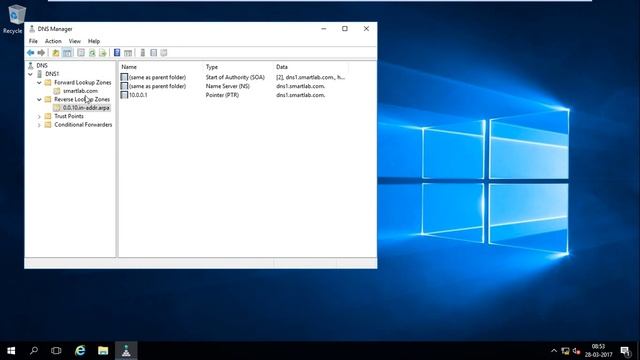
Task: Select Conditional Forwarders in the tree
Action: click(83, 124)
